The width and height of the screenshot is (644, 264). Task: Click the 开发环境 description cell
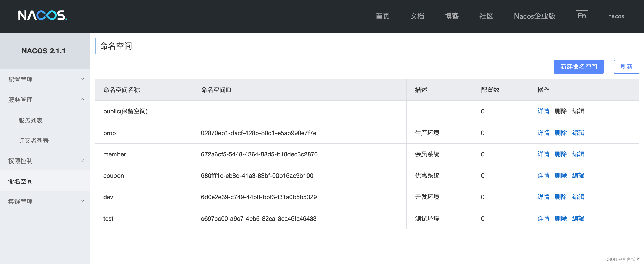440,197
